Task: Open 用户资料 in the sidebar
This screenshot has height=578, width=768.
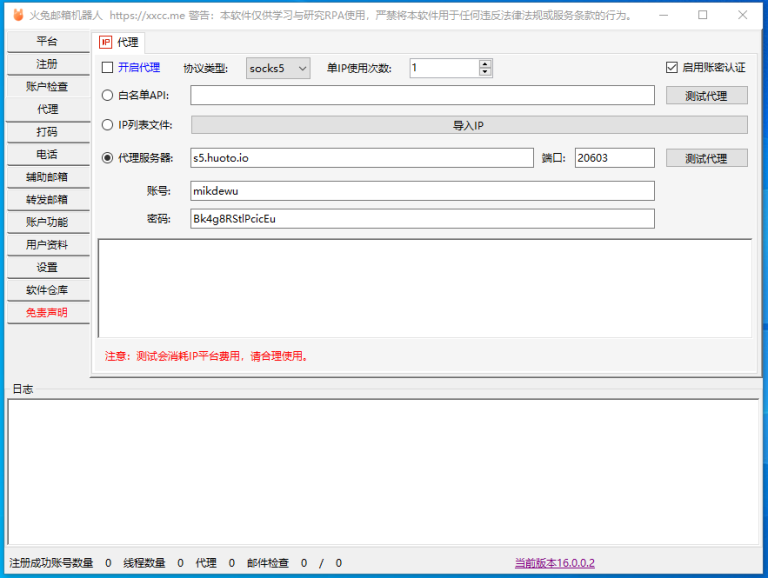Action: click(48, 244)
